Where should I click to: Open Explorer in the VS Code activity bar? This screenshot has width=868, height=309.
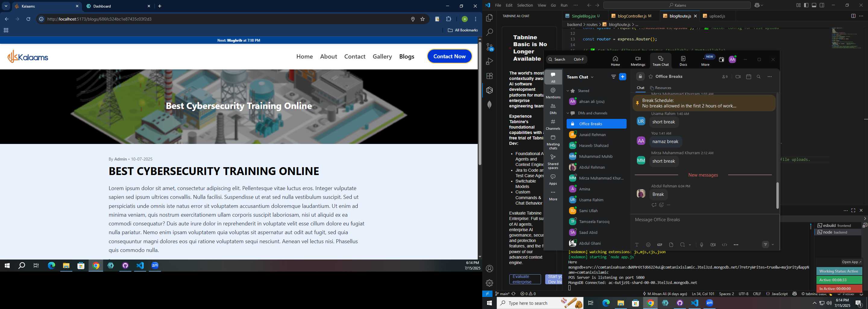(489, 18)
